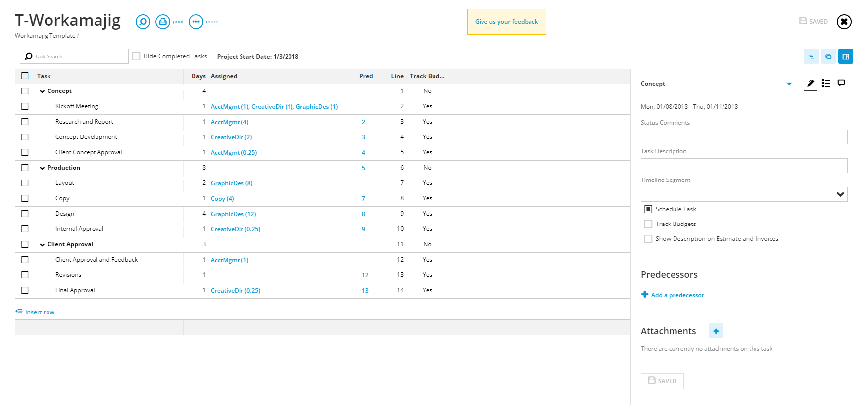Open GraphicDes (8) assignment on Layout row
Image resolution: width=868 pixels, height=405 pixels.
click(x=232, y=183)
